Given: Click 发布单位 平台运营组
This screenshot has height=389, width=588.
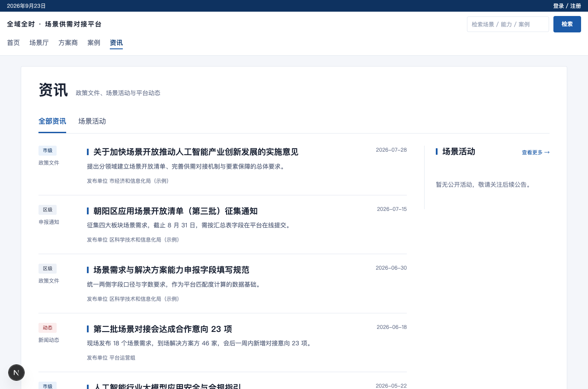Looking at the screenshot, I should tap(111, 358).
